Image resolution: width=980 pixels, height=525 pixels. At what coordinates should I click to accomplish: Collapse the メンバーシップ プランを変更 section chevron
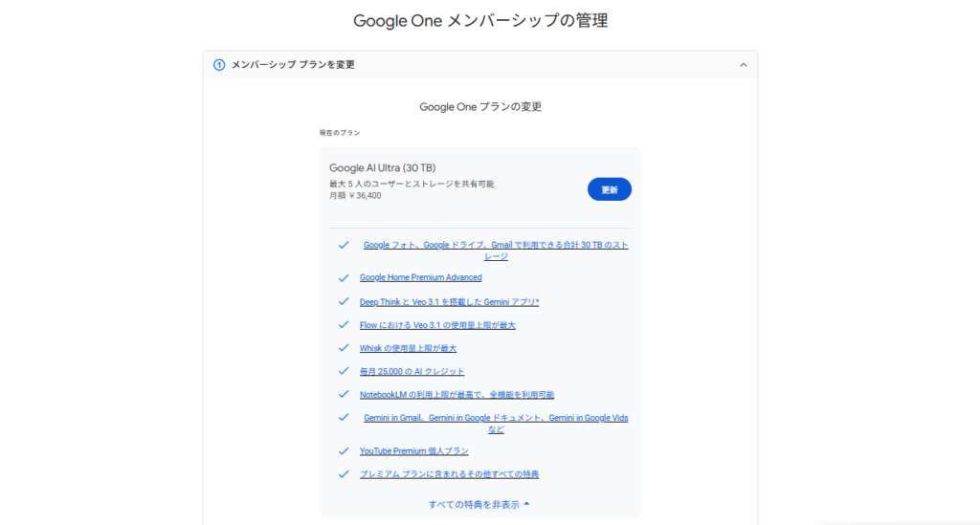tap(743, 65)
